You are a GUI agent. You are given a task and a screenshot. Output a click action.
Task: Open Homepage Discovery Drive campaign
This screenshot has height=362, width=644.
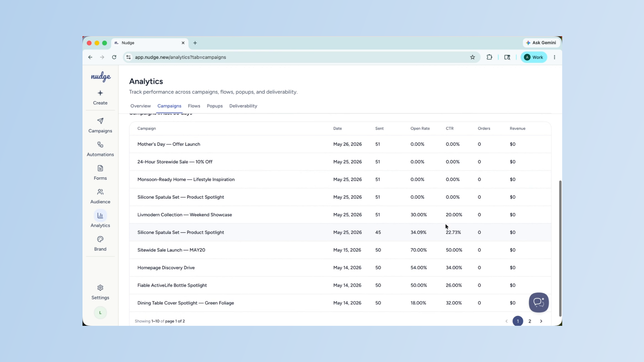click(x=166, y=268)
